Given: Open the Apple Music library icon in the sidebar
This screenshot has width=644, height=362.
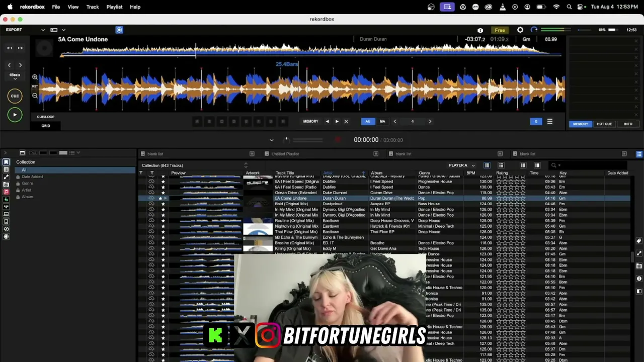Looking at the screenshot, I should [x=6, y=192].
